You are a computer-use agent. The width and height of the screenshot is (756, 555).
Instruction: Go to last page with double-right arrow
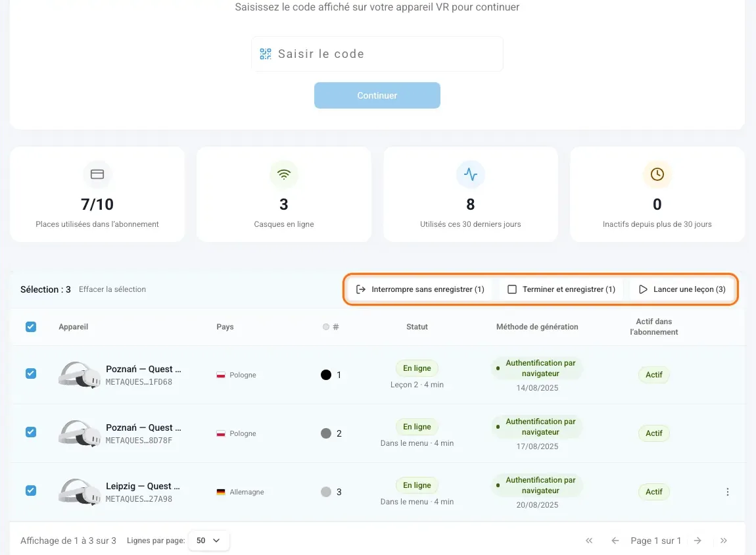724,541
